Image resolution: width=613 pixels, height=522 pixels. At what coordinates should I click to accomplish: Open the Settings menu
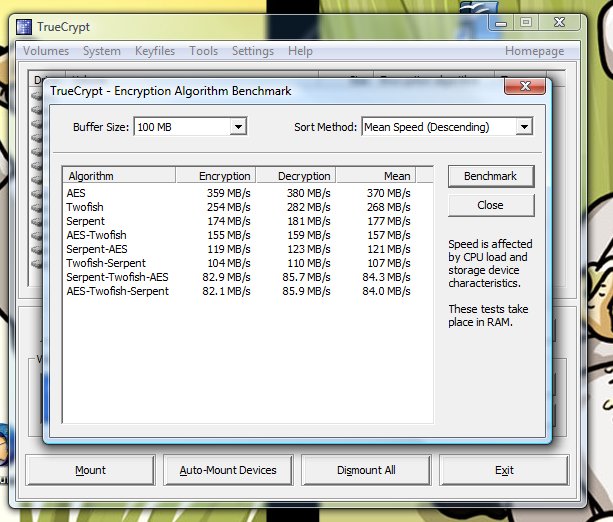(253, 51)
